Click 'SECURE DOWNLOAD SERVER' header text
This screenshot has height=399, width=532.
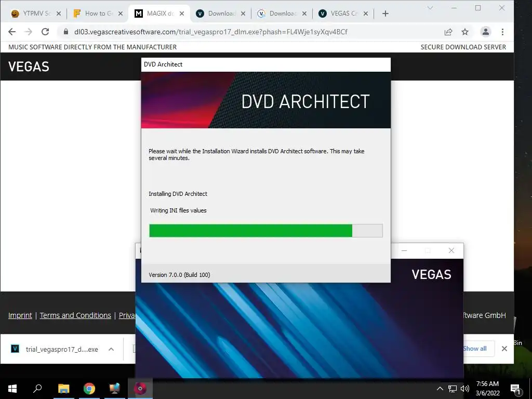(463, 47)
